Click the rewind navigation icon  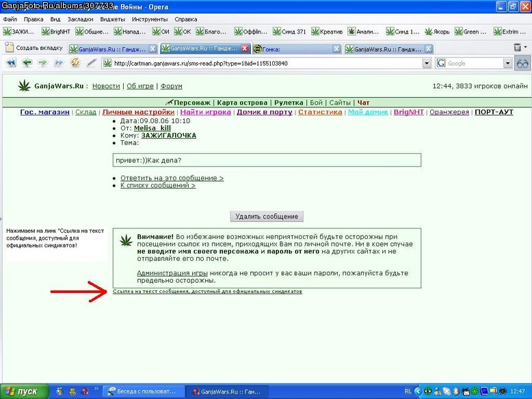coord(11,63)
